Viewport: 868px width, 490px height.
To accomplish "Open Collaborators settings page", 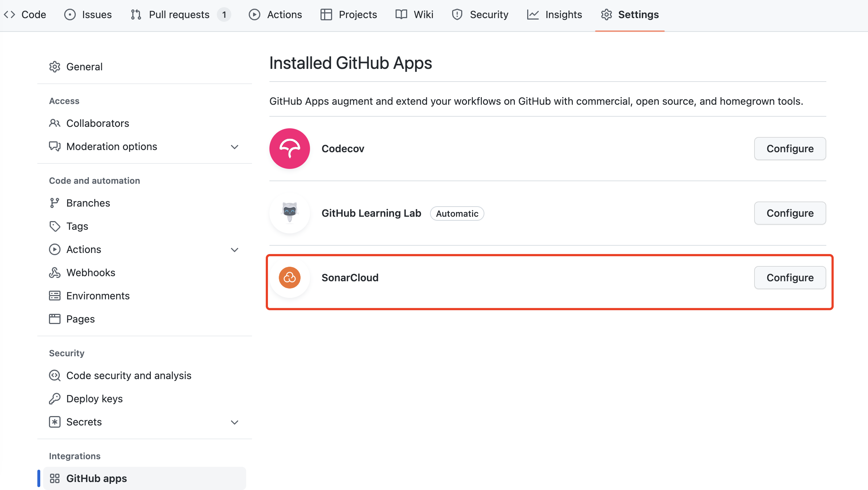I will pos(98,123).
